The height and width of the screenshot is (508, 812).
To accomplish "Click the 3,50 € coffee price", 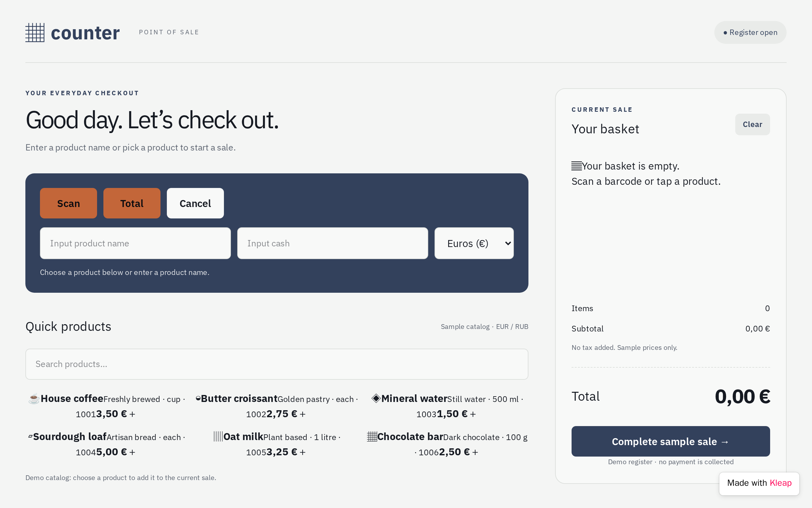I will click(111, 414).
